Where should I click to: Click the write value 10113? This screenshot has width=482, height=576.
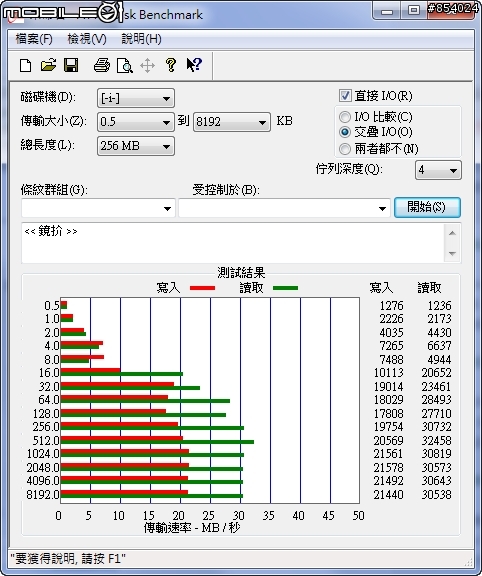(388, 373)
